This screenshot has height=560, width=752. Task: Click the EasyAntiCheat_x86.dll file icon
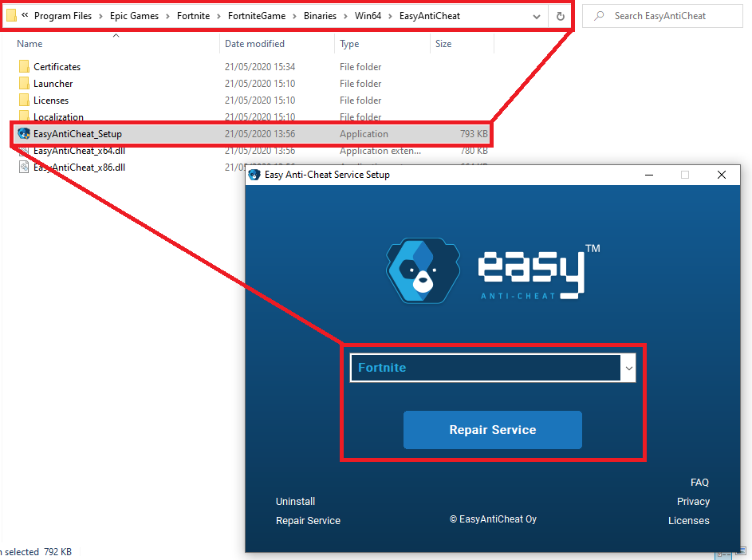23,167
